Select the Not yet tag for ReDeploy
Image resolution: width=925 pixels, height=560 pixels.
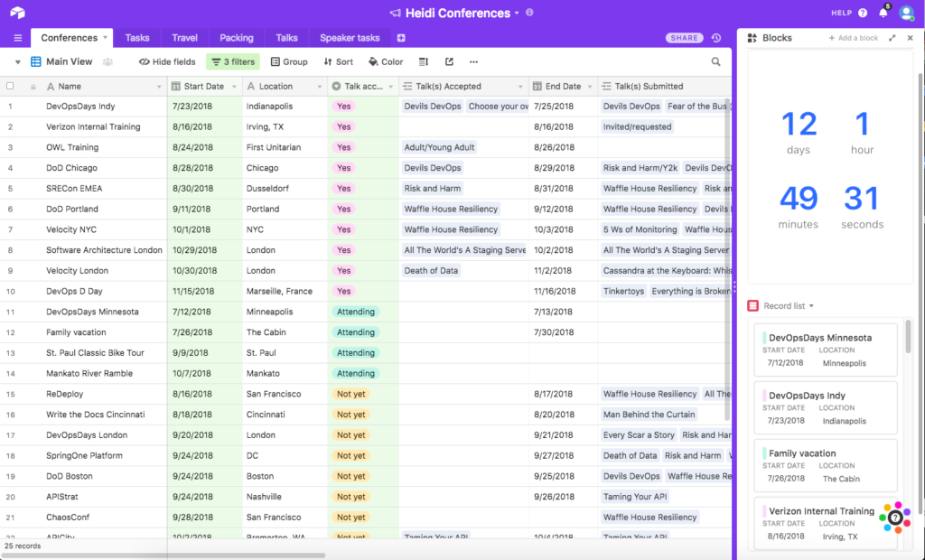pos(351,394)
